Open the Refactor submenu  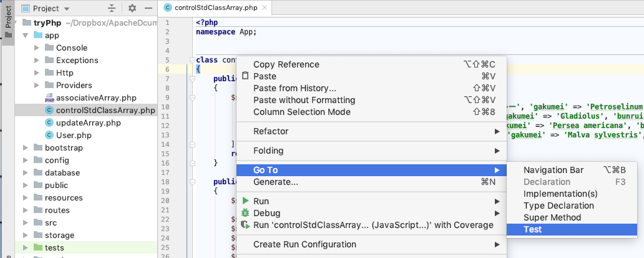pyautogui.click(x=372, y=131)
